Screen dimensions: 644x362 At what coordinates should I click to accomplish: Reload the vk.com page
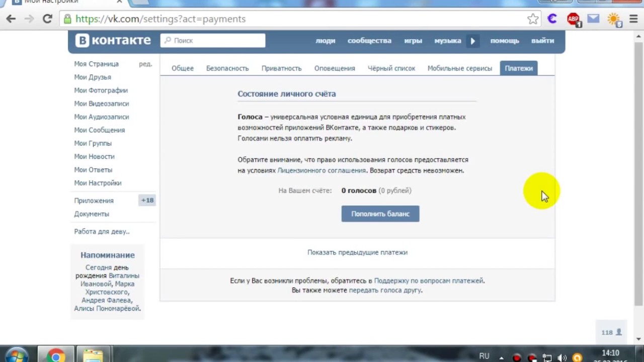click(x=47, y=19)
